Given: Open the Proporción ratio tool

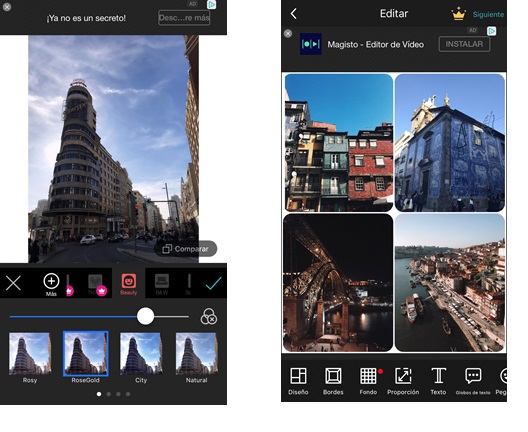Looking at the screenshot, I should [x=403, y=381].
